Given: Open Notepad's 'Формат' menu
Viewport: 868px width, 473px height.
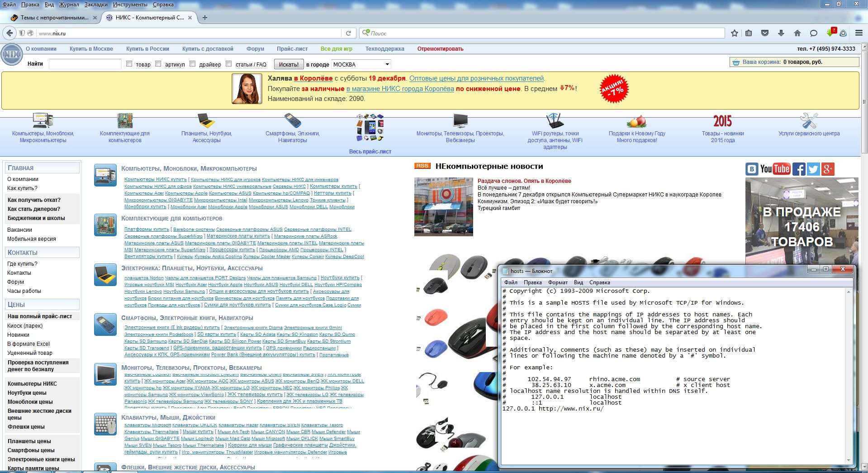Looking at the screenshot, I should click(x=558, y=282).
